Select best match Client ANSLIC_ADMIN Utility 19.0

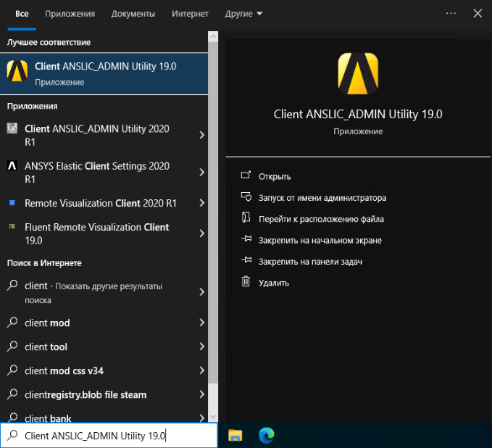[104, 73]
